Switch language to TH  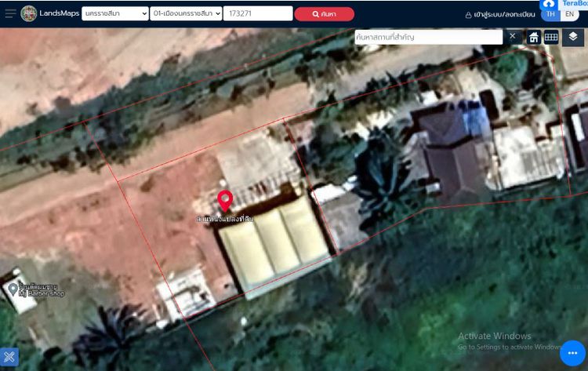(550, 14)
